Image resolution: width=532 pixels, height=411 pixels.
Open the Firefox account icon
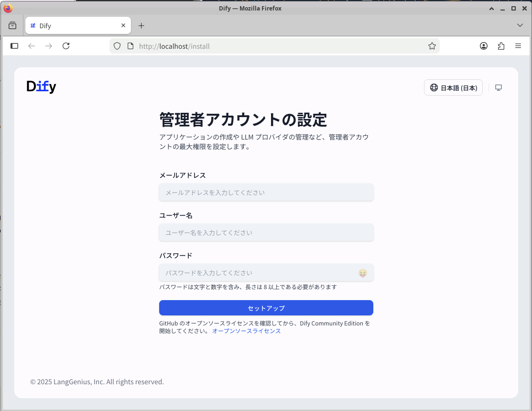[483, 46]
